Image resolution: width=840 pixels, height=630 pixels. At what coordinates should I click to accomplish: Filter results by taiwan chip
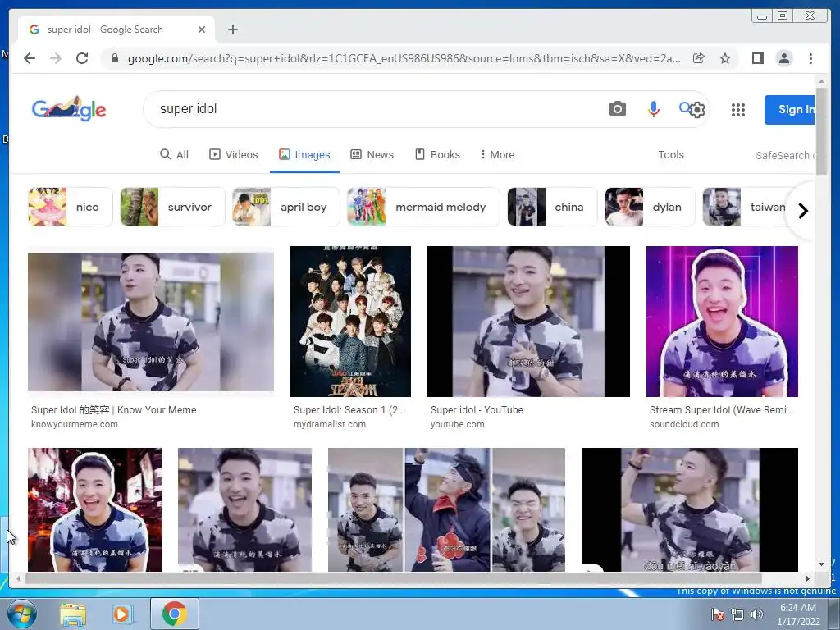pos(747,207)
